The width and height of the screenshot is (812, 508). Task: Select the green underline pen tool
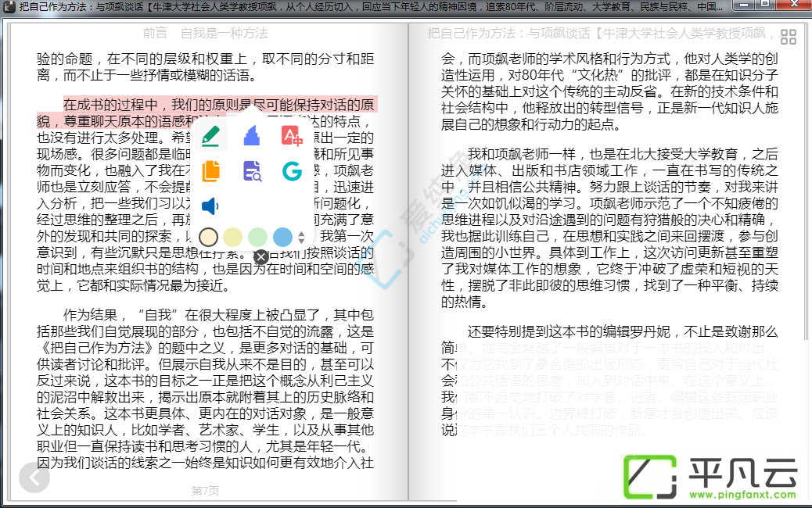(210, 136)
